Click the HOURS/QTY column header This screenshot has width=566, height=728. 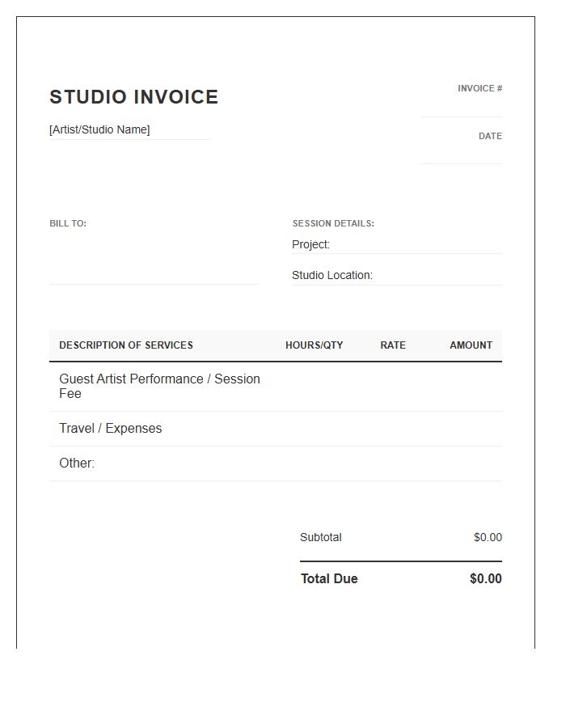pos(314,345)
